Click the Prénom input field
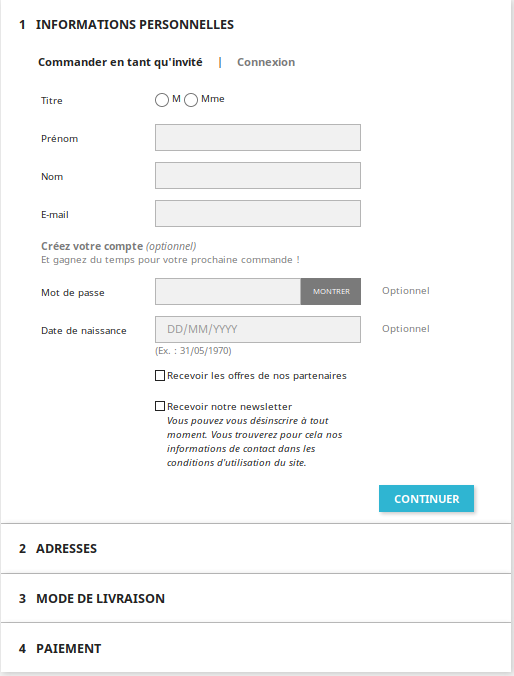The height and width of the screenshot is (676, 514). pyautogui.click(x=258, y=138)
